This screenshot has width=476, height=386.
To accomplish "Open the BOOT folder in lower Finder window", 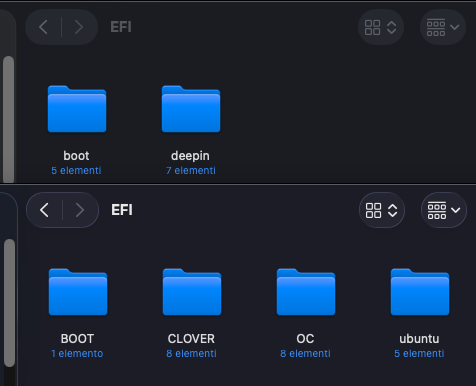I will click(78, 292).
